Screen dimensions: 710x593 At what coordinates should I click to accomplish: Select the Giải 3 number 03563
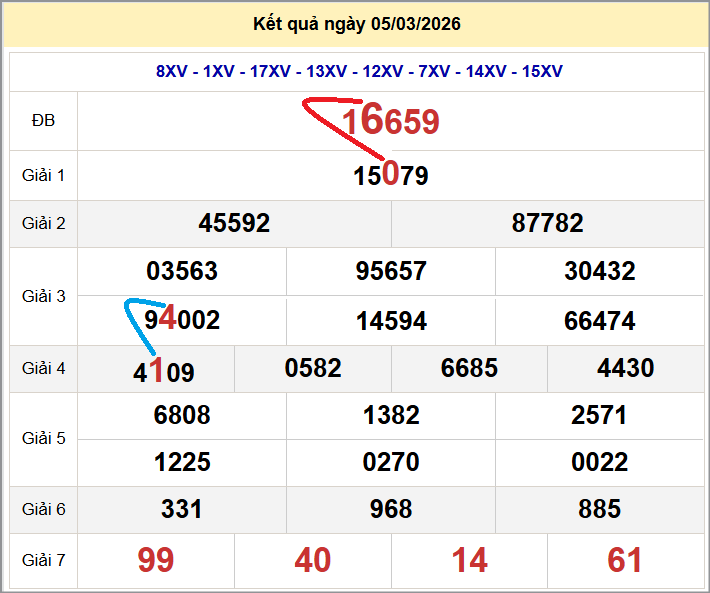click(x=182, y=271)
